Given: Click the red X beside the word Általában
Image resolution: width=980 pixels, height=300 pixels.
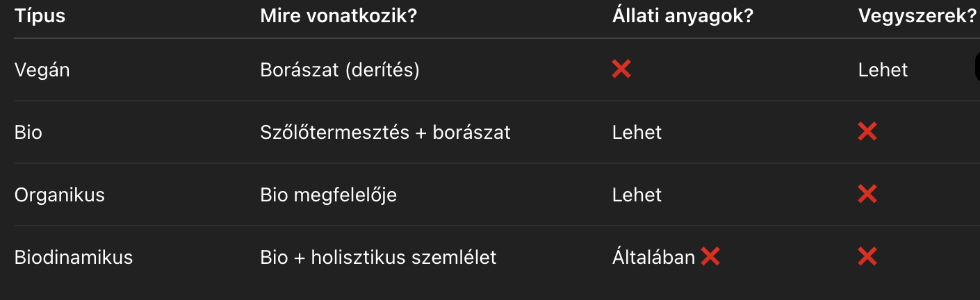Looking at the screenshot, I should [x=710, y=257].
